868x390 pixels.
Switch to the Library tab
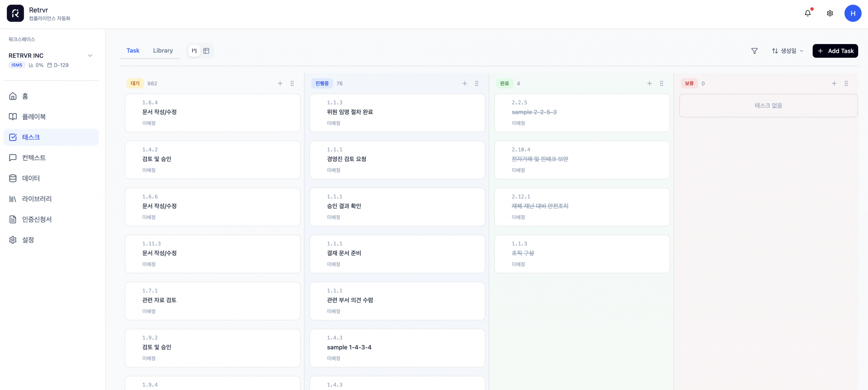(x=163, y=51)
